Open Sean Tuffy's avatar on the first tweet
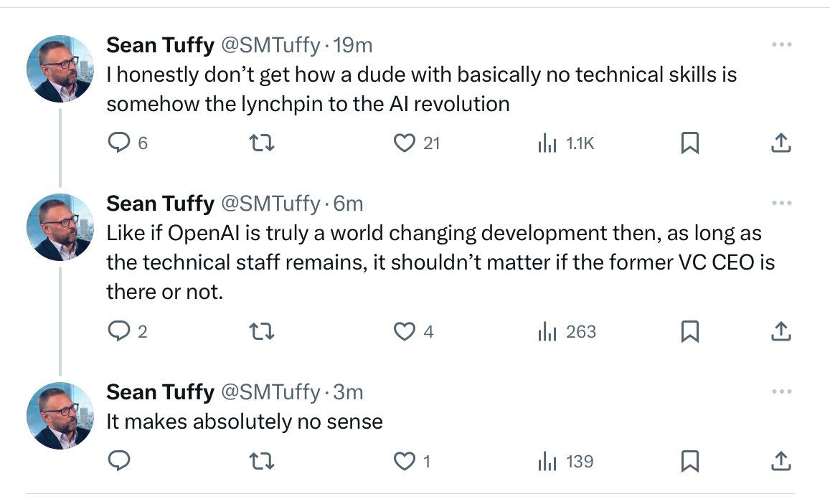Viewport: 830px width, 504px height. 60,69
